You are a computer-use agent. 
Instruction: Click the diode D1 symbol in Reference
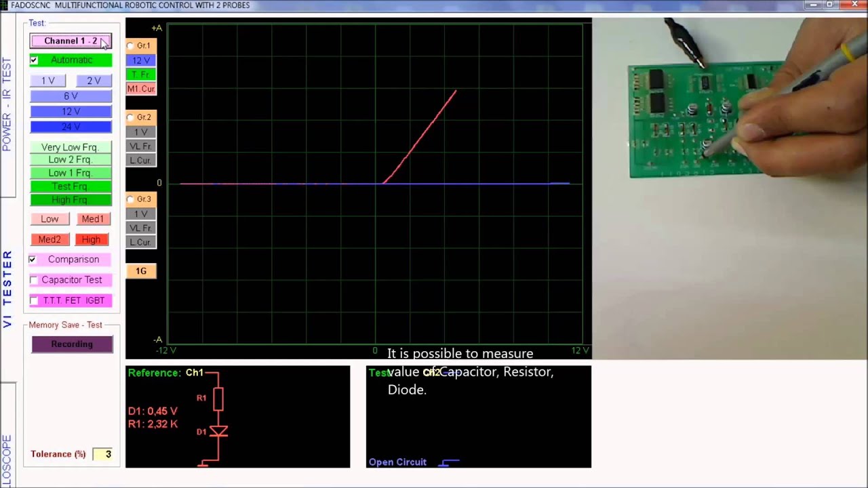pos(218,432)
